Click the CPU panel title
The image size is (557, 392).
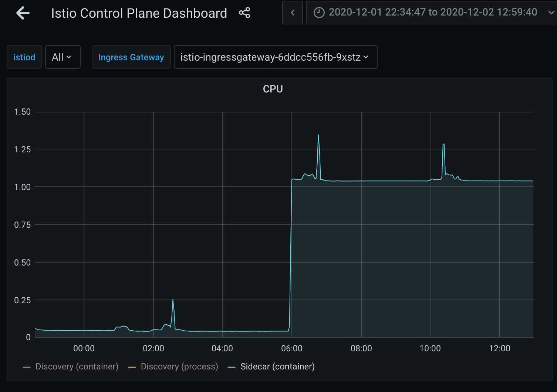(273, 89)
